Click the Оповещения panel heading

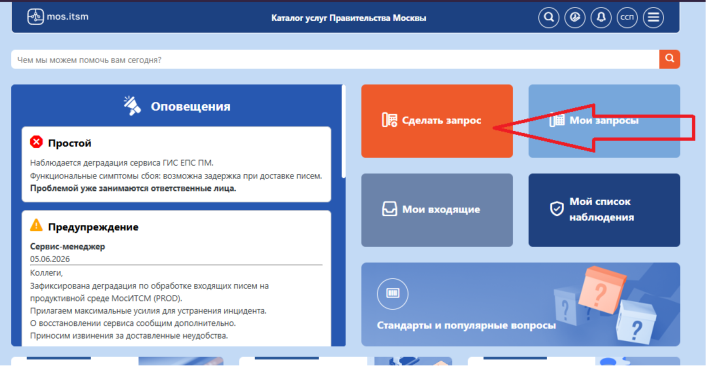190,107
